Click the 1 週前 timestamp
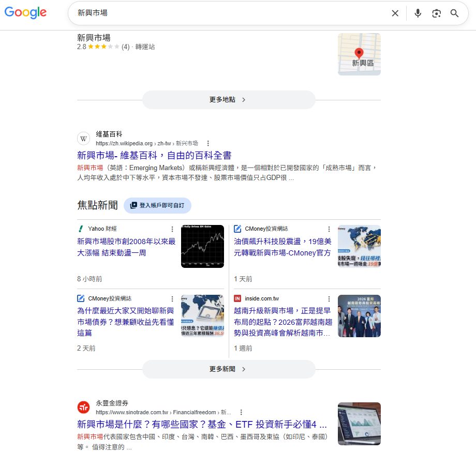Image resolution: width=476 pixels, height=452 pixels. pos(243,348)
